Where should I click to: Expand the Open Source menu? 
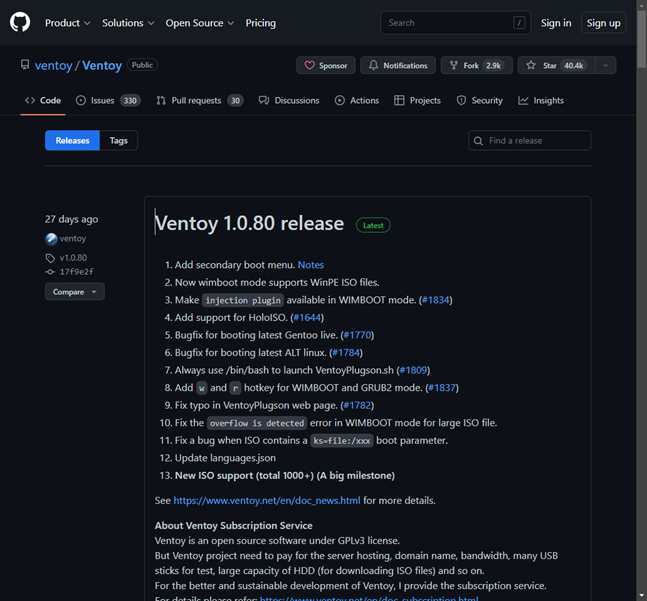pyautogui.click(x=200, y=23)
